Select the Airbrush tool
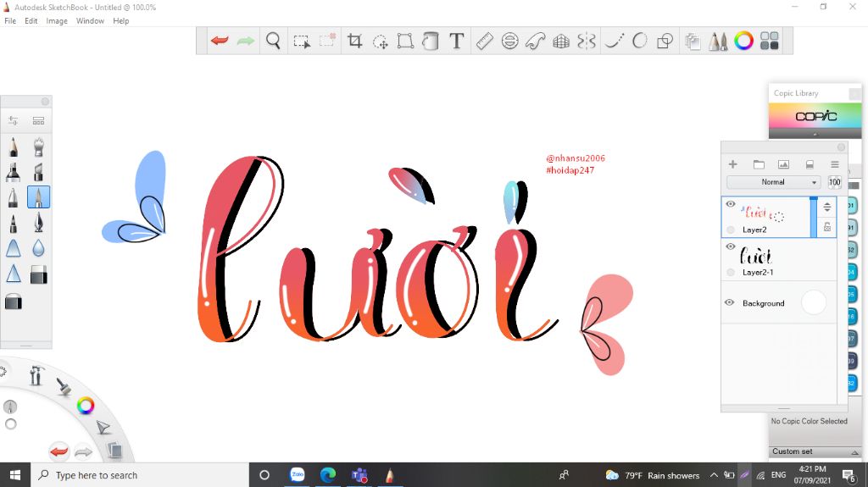Screen dimensions: 868x487 [x=38, y=147]
